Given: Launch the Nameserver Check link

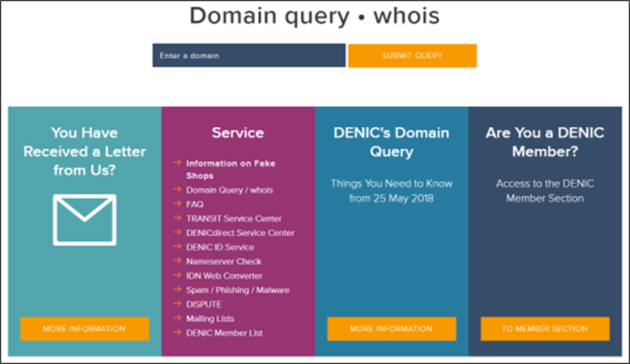Looking at the screenshot, I should pos(224,261).
